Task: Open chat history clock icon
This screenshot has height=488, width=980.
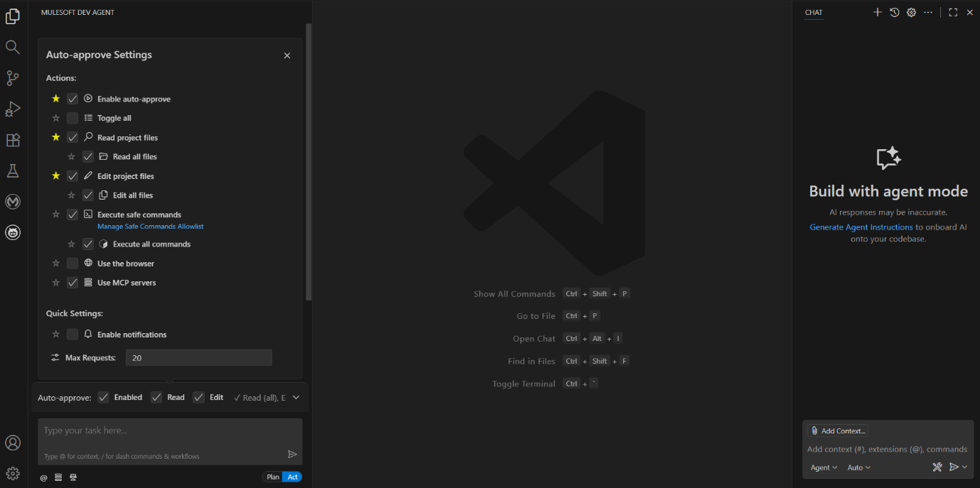Action: pos(895,12)
